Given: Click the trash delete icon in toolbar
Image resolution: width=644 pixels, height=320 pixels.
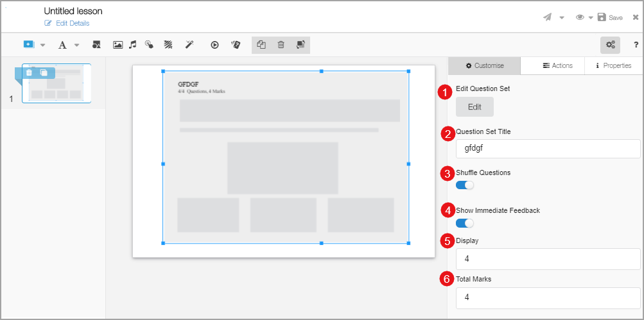Looking at the screenshot, I should tap(281, 45).
